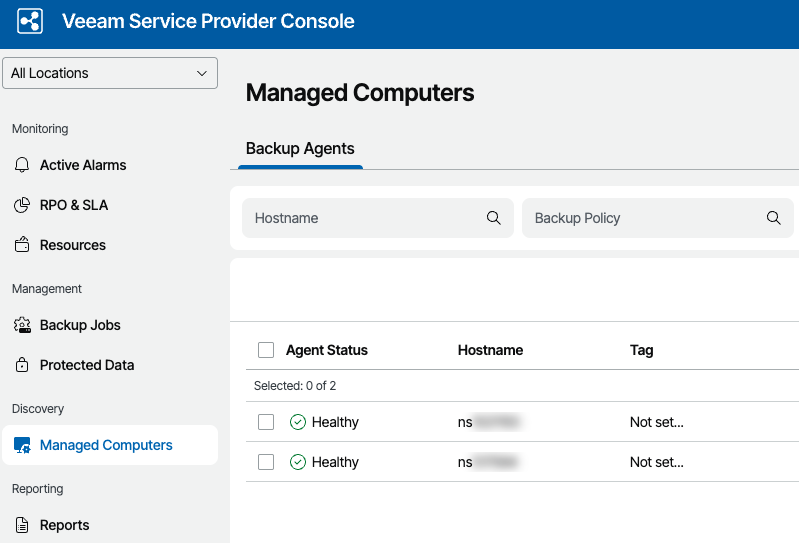This screenshot has width=799, height=543.
Task: Click the Hostname search magnifier icon
Action: click(x=493, y=218)
